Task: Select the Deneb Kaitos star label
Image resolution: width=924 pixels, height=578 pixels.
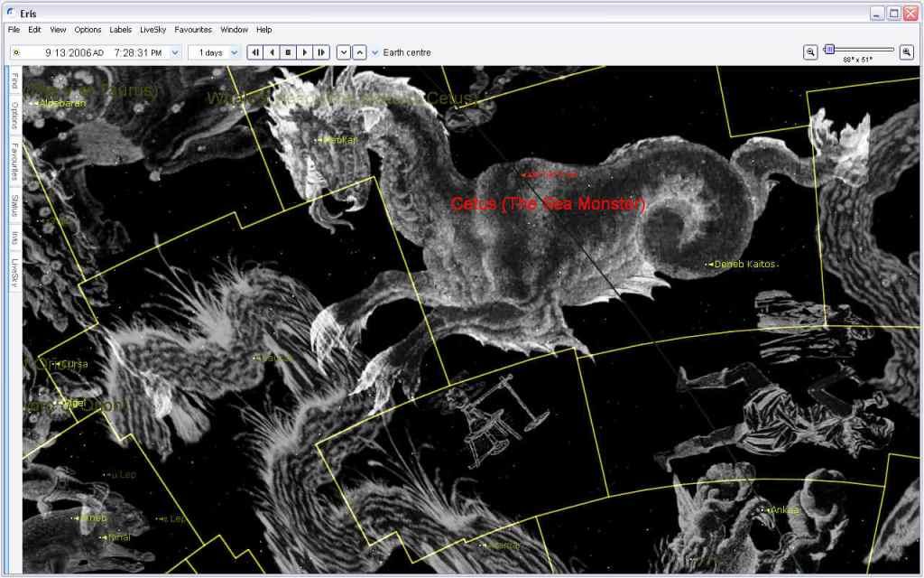Action: pyautogui.click(x=744, y=265)
